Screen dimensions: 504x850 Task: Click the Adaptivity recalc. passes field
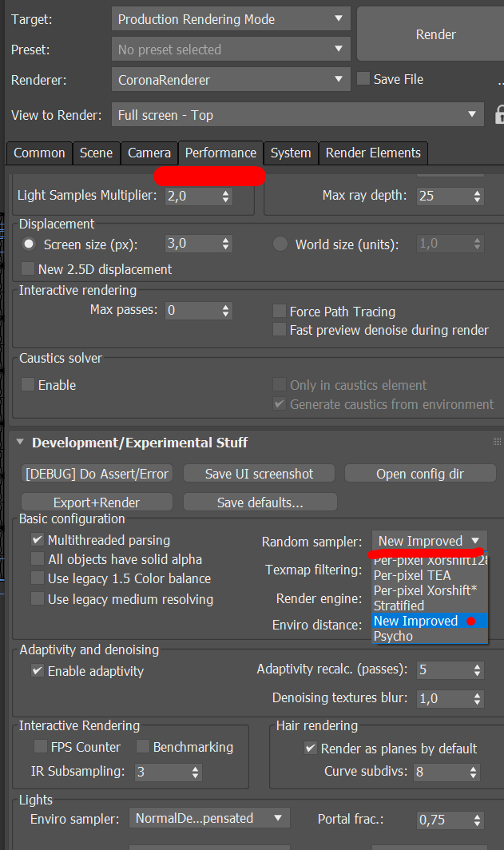[443, 669]
